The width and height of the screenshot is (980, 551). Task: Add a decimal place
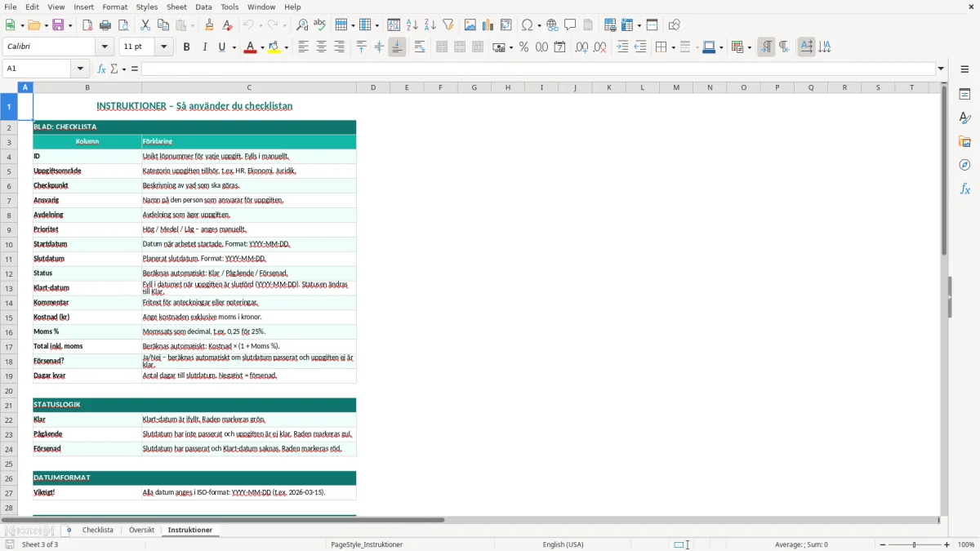tap(581, 47)
